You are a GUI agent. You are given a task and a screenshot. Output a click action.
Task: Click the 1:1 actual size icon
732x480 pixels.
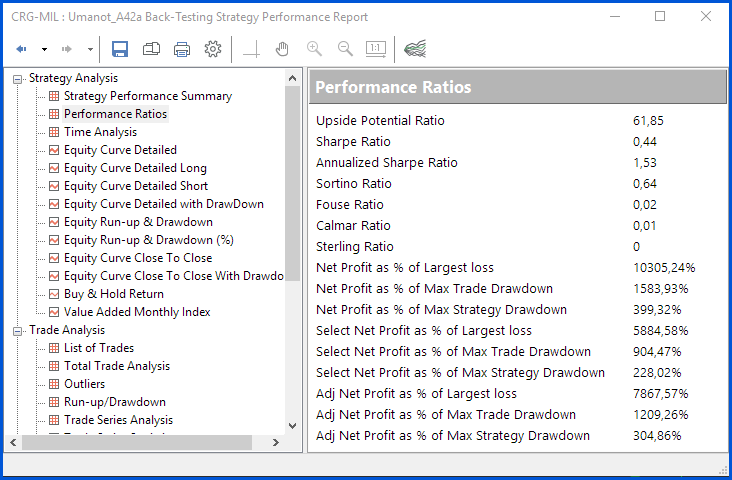coord(376,49)
